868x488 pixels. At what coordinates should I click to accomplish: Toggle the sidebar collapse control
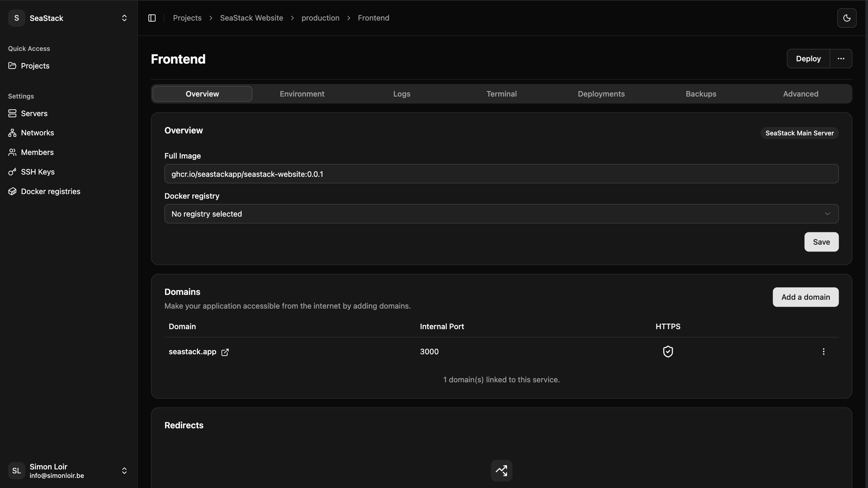point(152,18)
